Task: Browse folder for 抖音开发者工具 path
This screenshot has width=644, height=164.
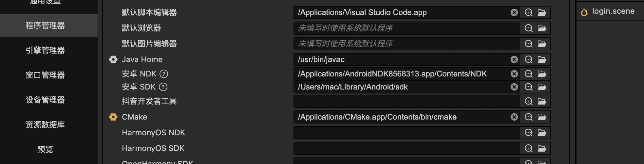Action: point(542,101)
